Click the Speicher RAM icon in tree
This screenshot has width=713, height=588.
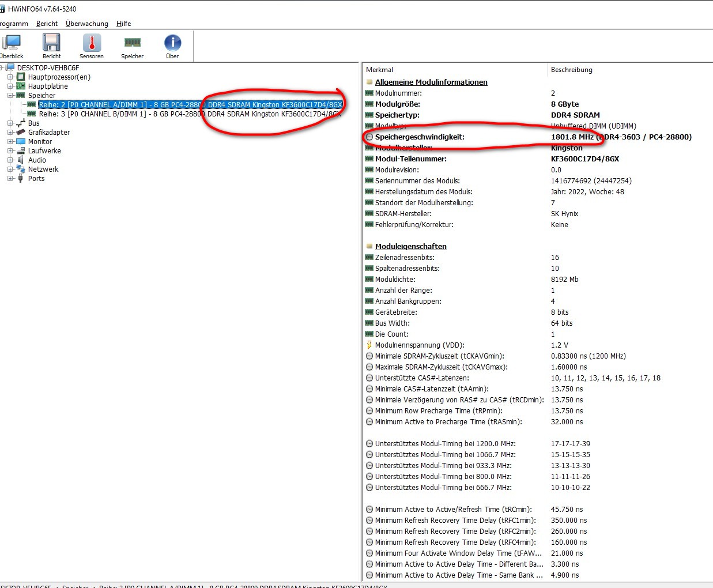click(21, 95)
